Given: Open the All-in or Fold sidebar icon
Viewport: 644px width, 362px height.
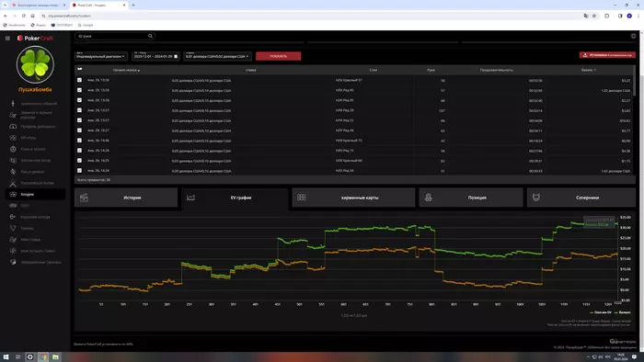Looking at the screenshot, I should coord(13,160).
